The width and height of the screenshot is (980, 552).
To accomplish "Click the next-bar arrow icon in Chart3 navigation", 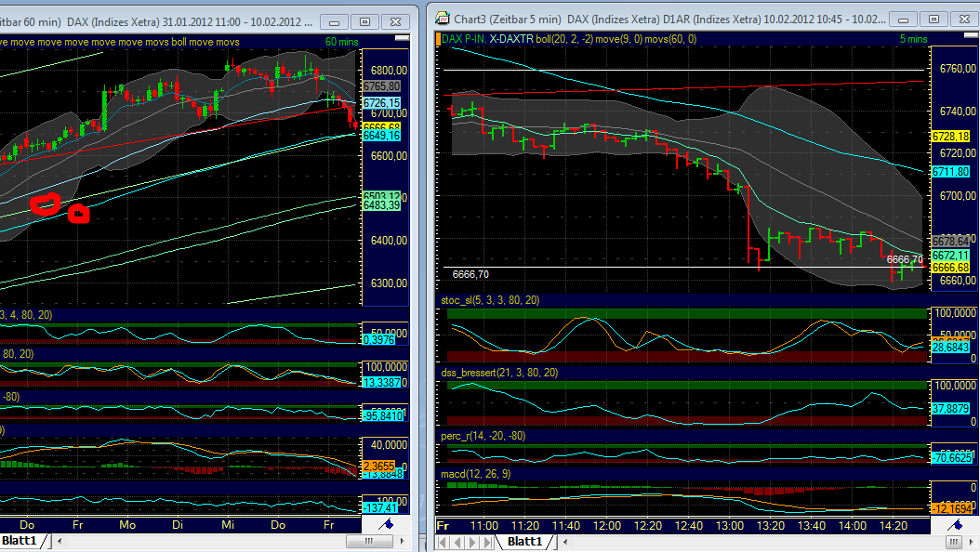I will pos(472,542).
